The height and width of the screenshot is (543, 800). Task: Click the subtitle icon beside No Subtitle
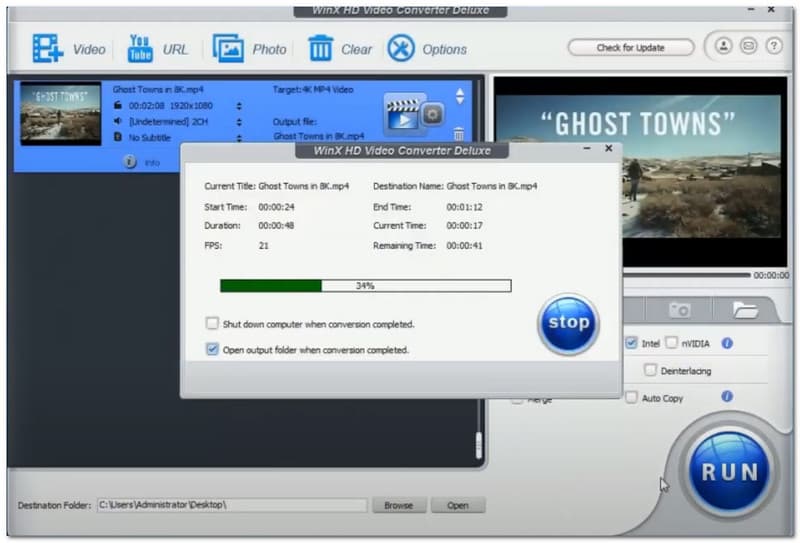pos(118,137)
